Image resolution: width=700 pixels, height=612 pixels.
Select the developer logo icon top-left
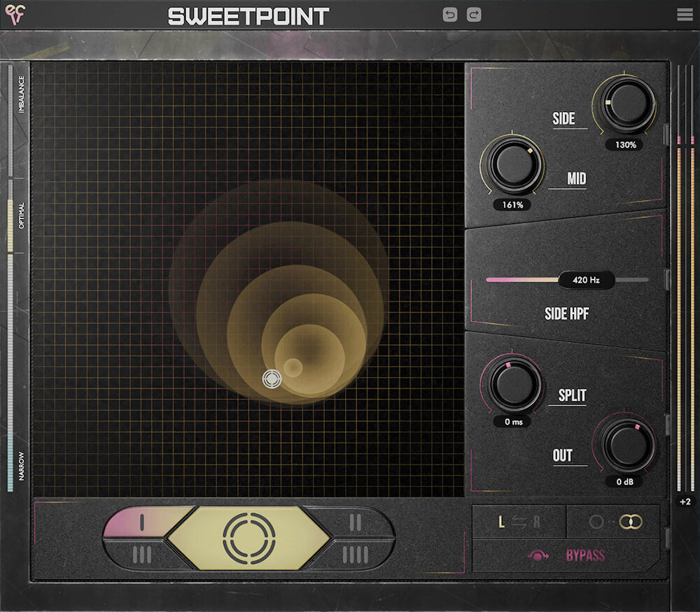point(15,13)
